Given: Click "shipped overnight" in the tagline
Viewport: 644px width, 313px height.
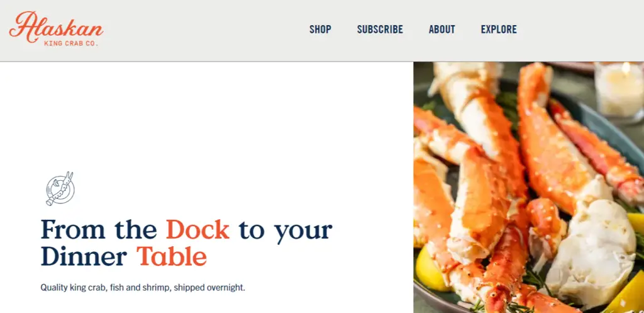Looking at the screenshot, I should coord(209,288).
